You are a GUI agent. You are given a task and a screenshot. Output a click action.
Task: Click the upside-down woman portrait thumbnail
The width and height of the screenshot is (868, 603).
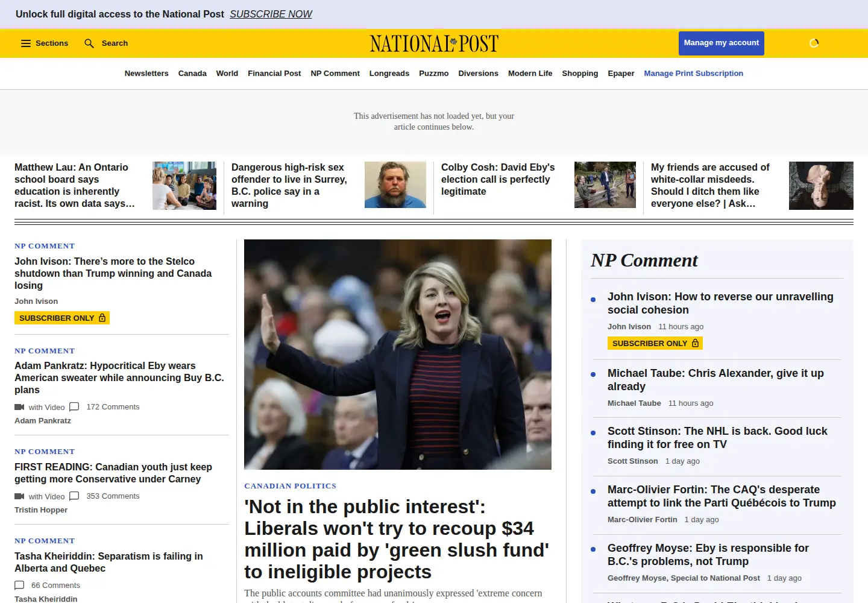pos(821,186)
